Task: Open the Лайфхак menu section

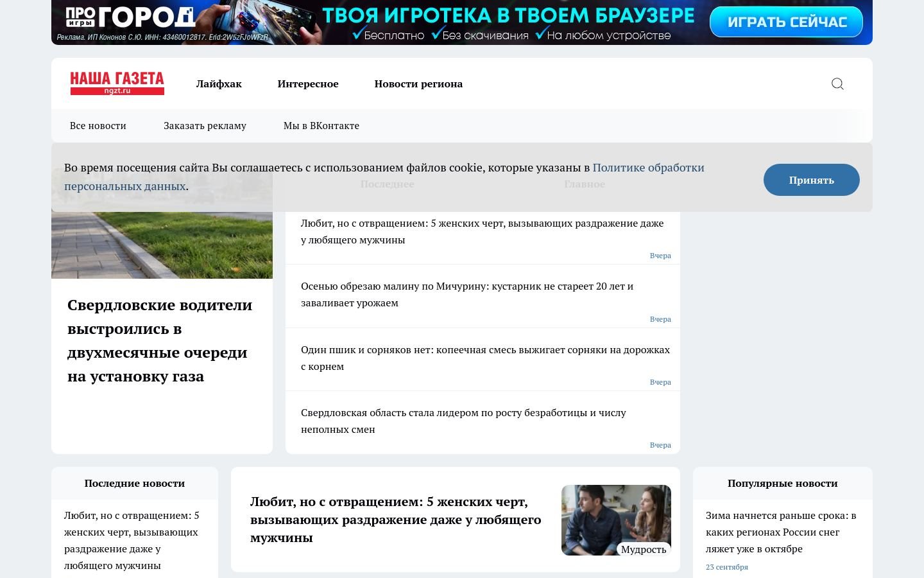Action: coord(219,83)
